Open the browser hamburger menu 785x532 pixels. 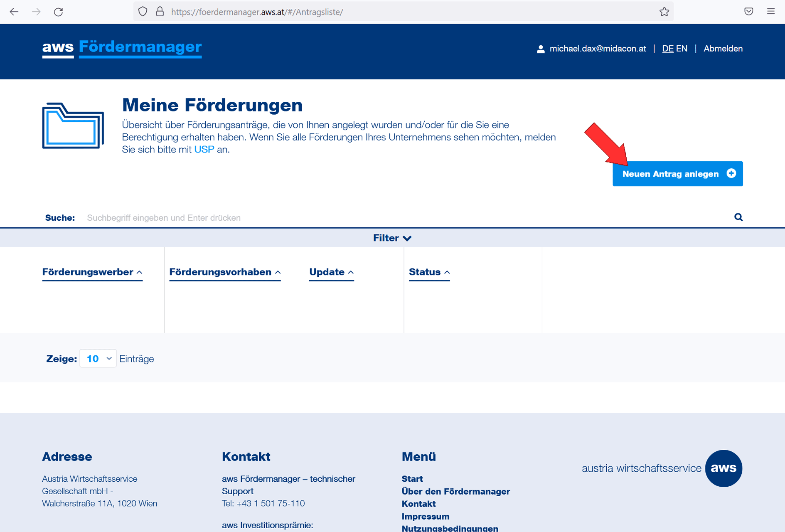point(771,11)
